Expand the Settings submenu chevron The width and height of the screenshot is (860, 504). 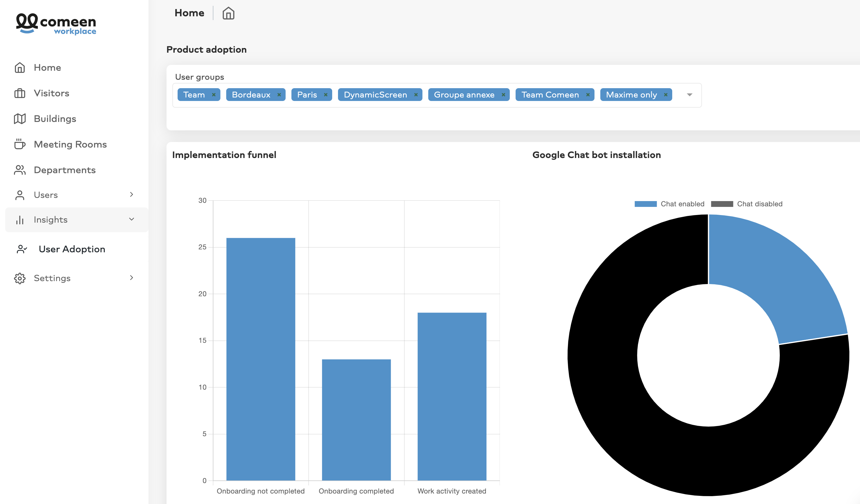point(132,278)
